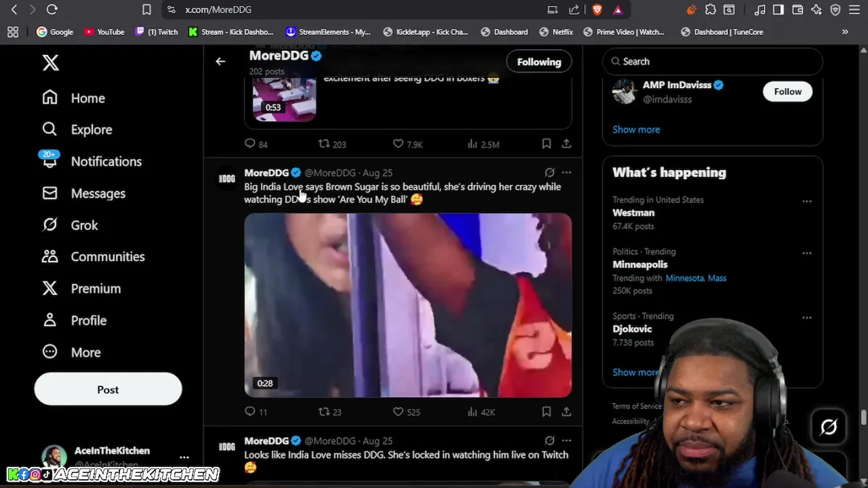View analytics icon showing 42K views

[x=473, y=411]
